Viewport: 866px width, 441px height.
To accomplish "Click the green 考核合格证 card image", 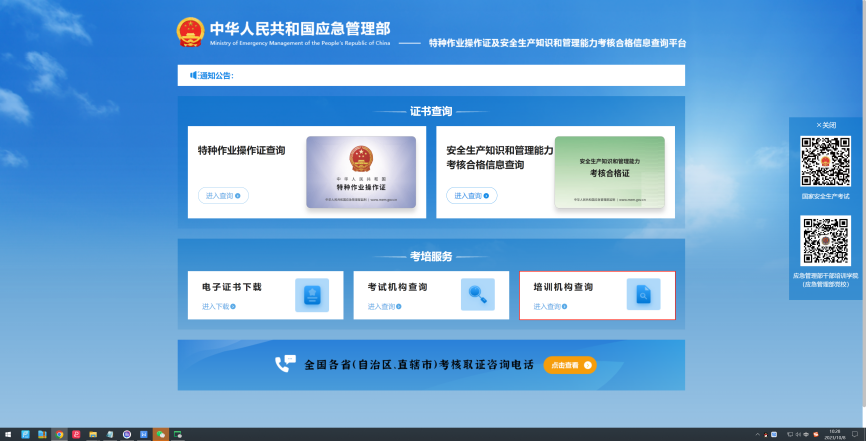I will click(x=609, y=172).
